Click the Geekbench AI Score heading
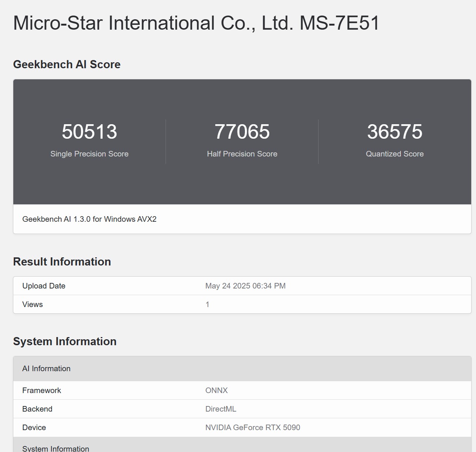476x452 pixels. pyautogui.click(x=67, y=65)
